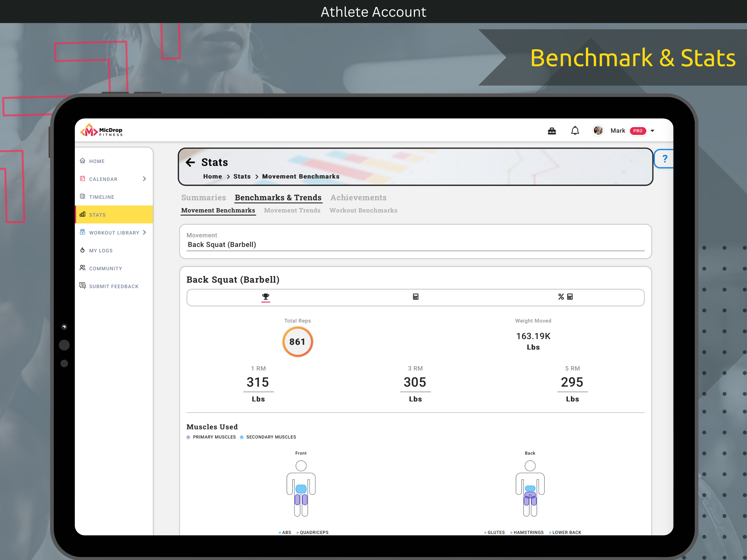Viewport: 747px width, 560px height.
Task: Click the back body muscle diagram
Action: [530, 488]
